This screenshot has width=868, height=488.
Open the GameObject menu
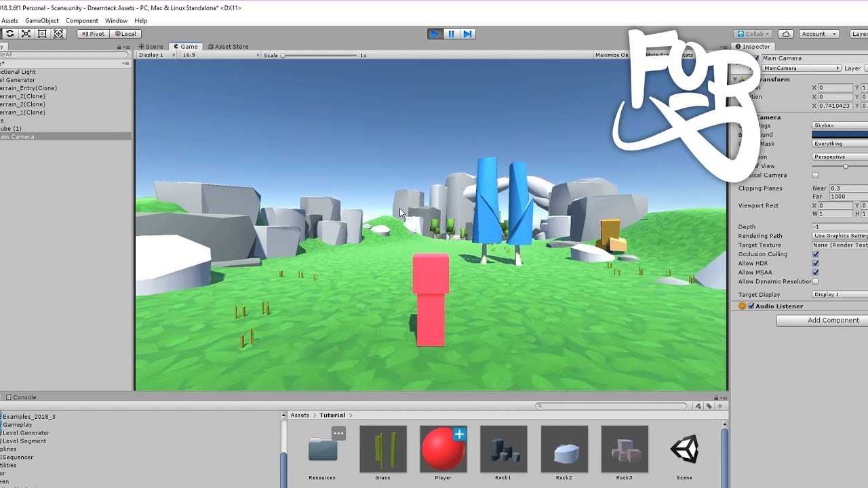[42, 21]
